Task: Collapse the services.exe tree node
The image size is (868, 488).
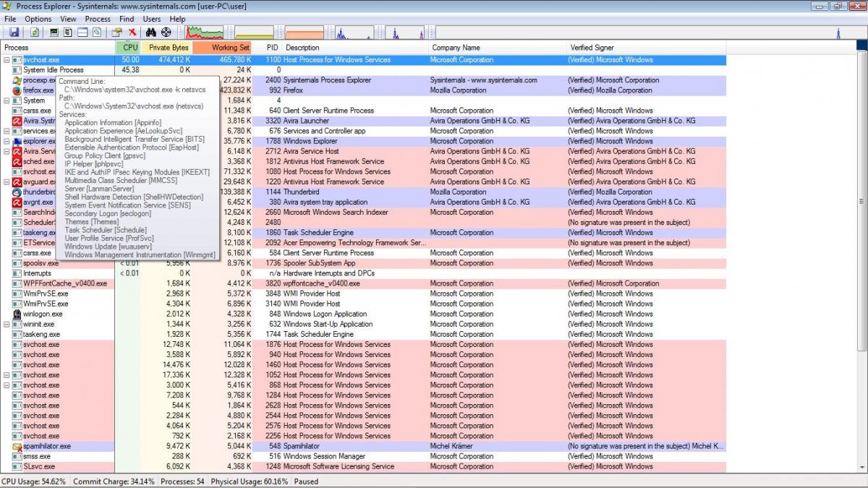Action: coord(7,131)
